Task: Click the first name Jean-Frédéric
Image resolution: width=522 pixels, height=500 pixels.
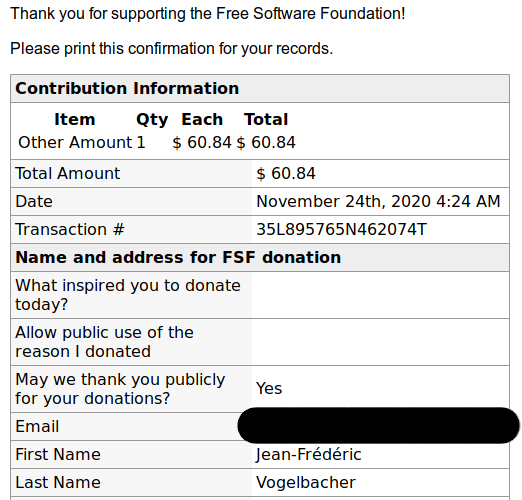Action: pyautogui.click(x=308, y=454)
